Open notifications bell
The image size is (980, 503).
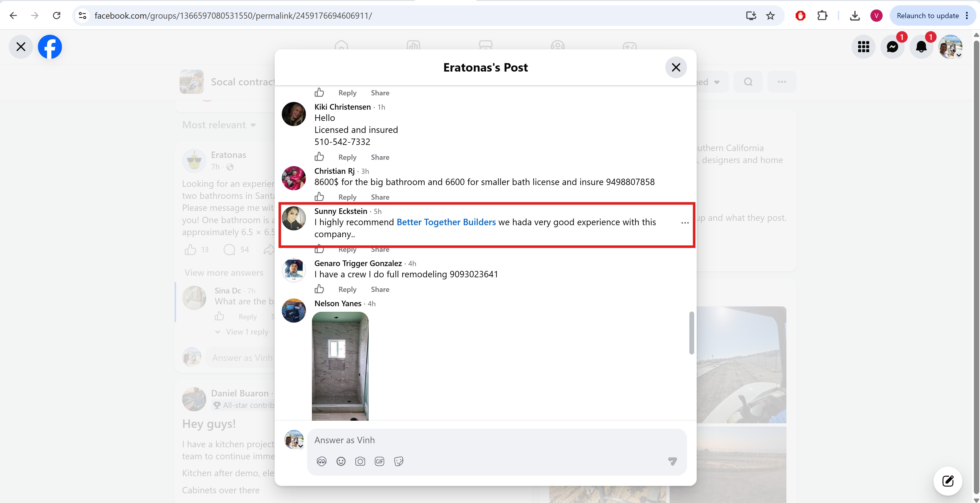pyautogui.click(x=921, y=47)
